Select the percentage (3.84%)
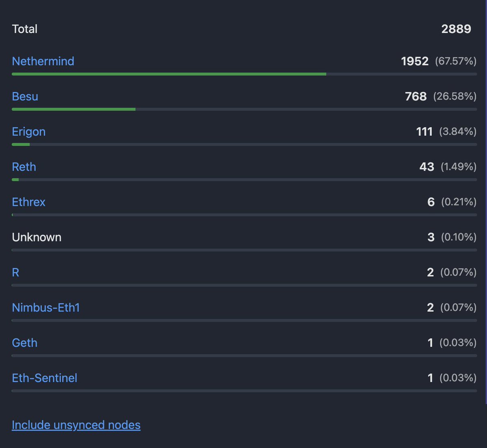 [458, 132]
